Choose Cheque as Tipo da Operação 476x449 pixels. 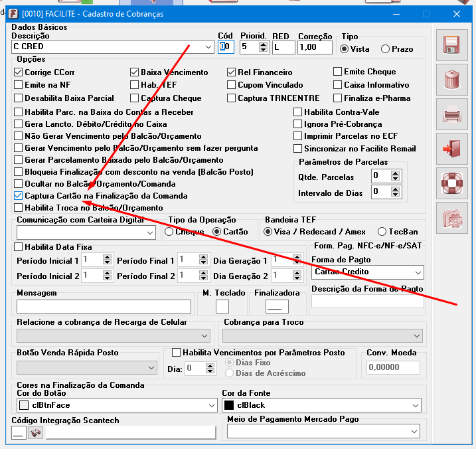pos(169,232)
